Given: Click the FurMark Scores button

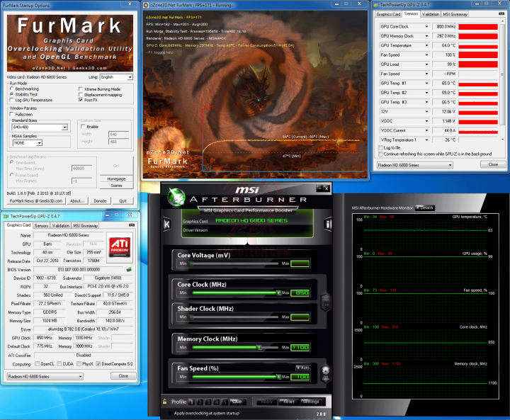Looking at the screenshot, I should click(x=116, y=186).
